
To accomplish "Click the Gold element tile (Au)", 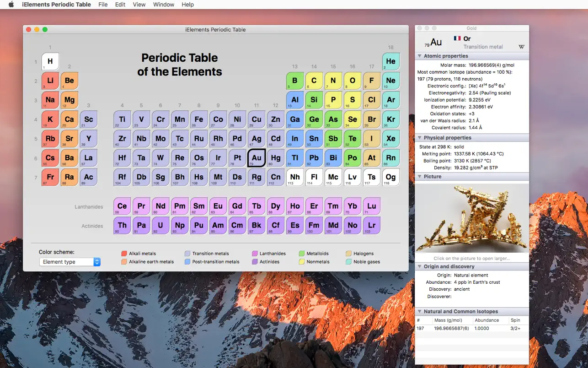I will (257, 158).
